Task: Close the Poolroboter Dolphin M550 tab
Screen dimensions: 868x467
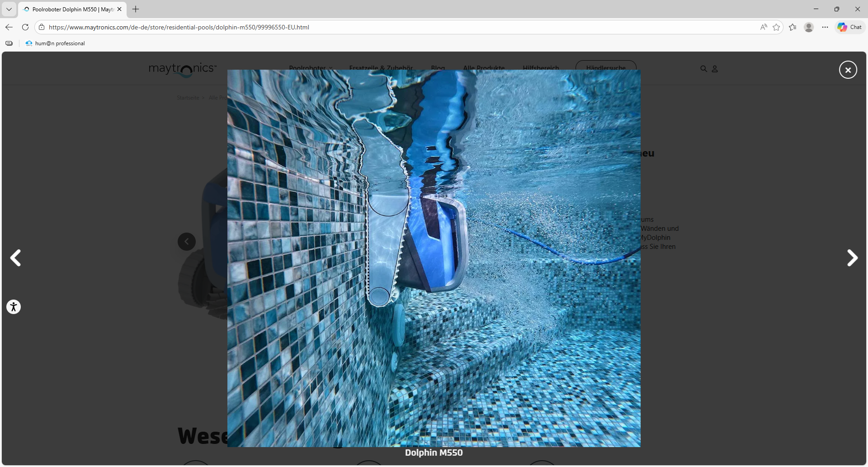Action: coord(119,9)
